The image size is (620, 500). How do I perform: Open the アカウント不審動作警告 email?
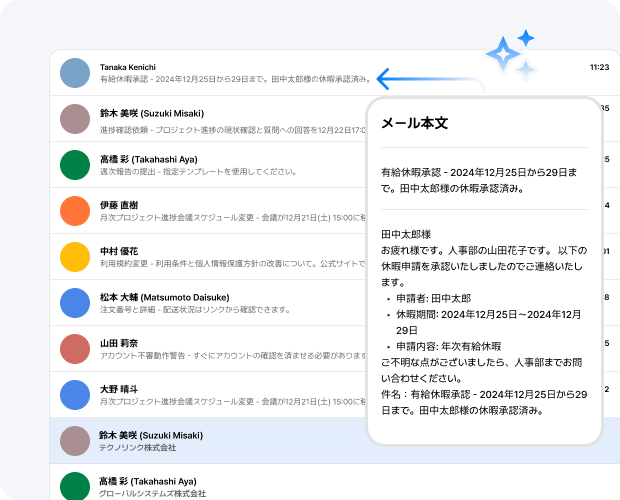click(230, 355)
